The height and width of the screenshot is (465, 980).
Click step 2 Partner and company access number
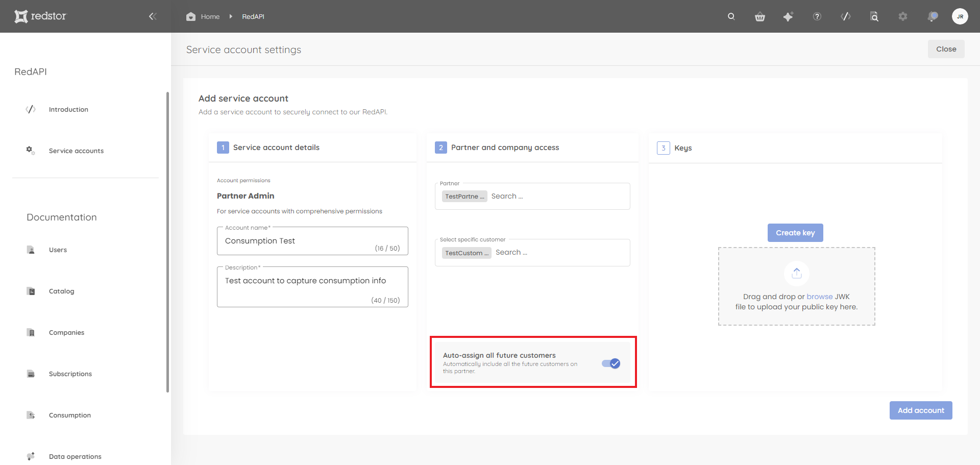[x=441, y=148]
